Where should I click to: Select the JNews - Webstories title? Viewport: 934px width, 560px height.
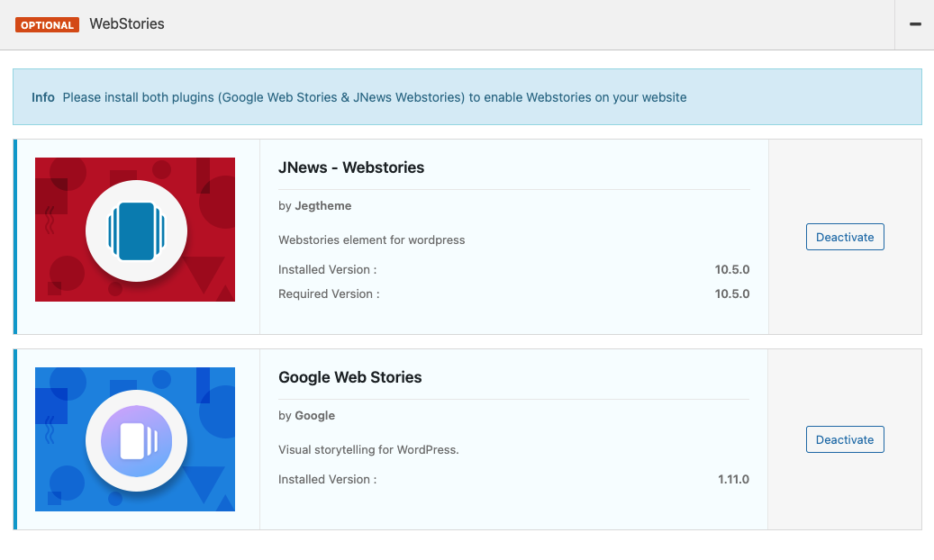click(x=351, y=167)
